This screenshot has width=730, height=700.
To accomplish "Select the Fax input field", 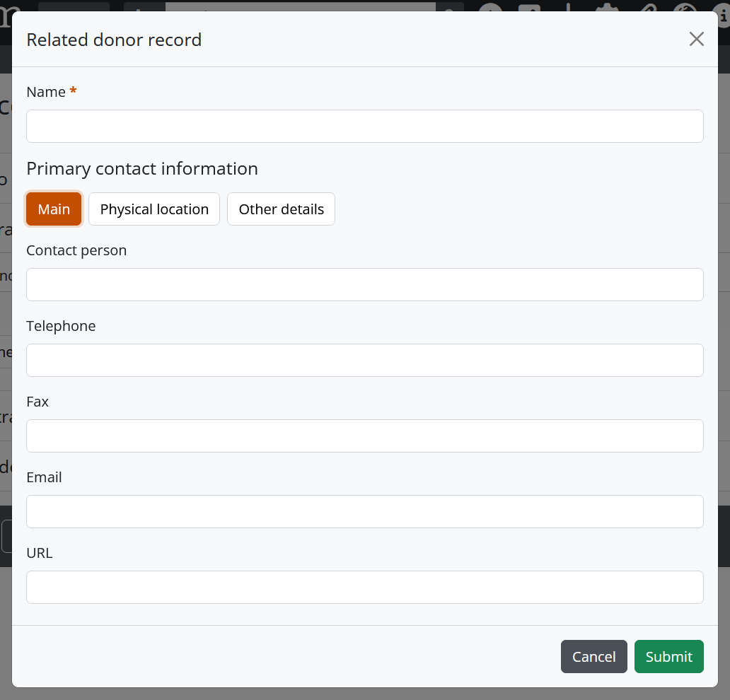I will click(364, 436).
